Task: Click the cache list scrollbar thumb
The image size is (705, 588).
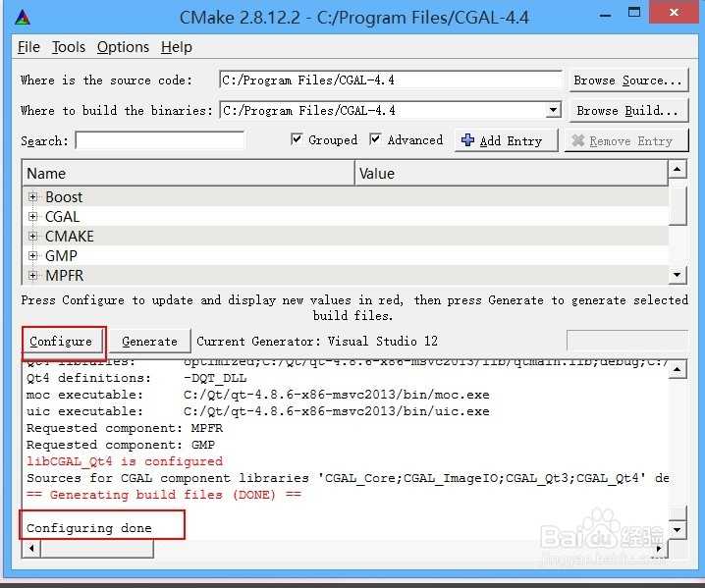Action: pos(678,205)
